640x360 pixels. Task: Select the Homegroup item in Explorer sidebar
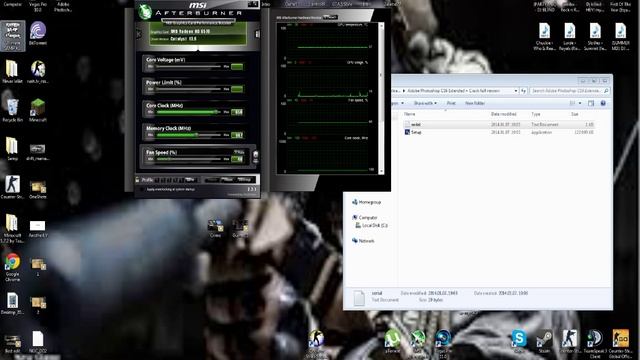coord(367,202)
